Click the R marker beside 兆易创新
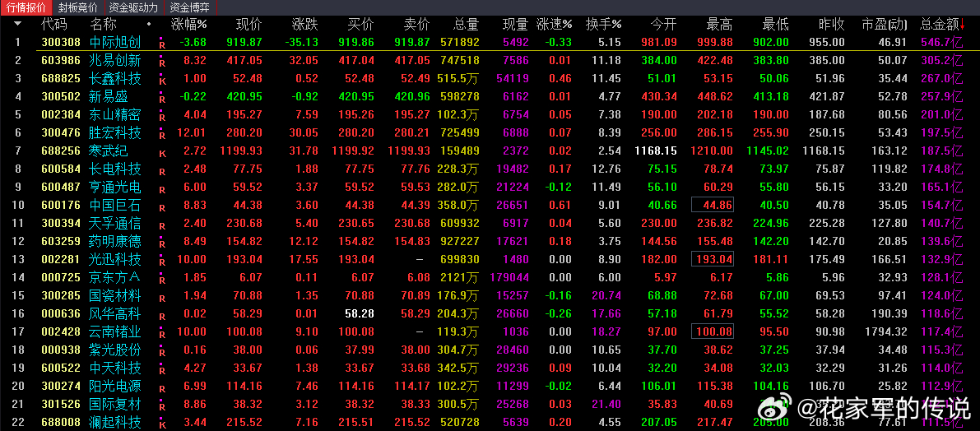 (x=162, y=63)
